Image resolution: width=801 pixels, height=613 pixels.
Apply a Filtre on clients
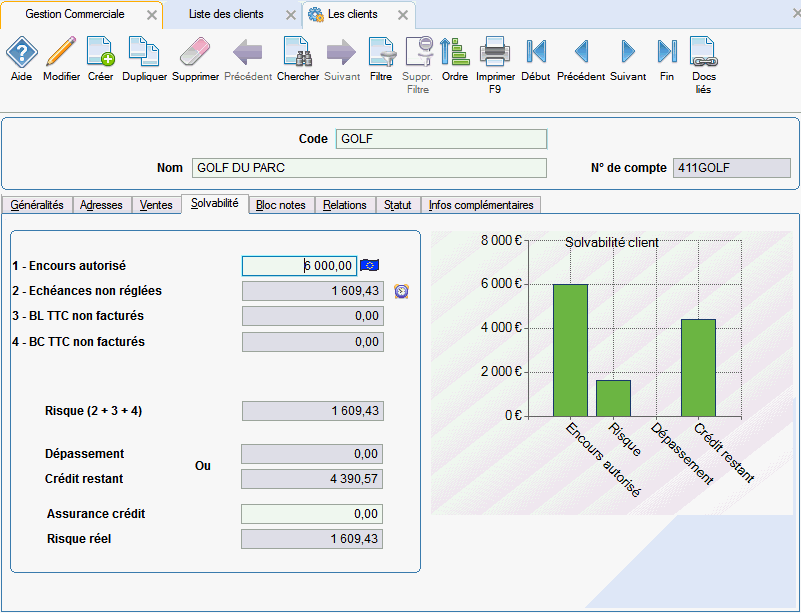[x=381, y=52]
